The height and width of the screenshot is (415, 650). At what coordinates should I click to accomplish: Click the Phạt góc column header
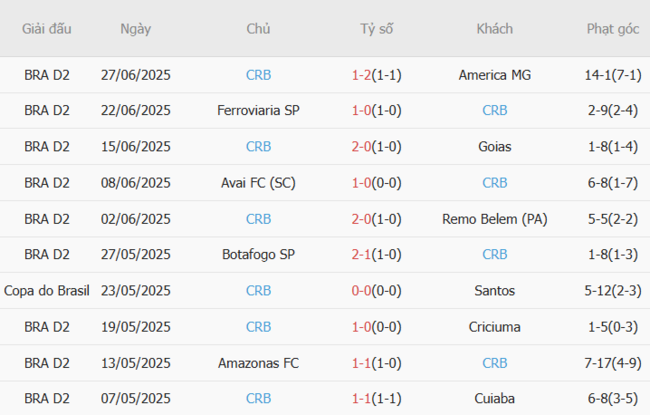[613, 29]
